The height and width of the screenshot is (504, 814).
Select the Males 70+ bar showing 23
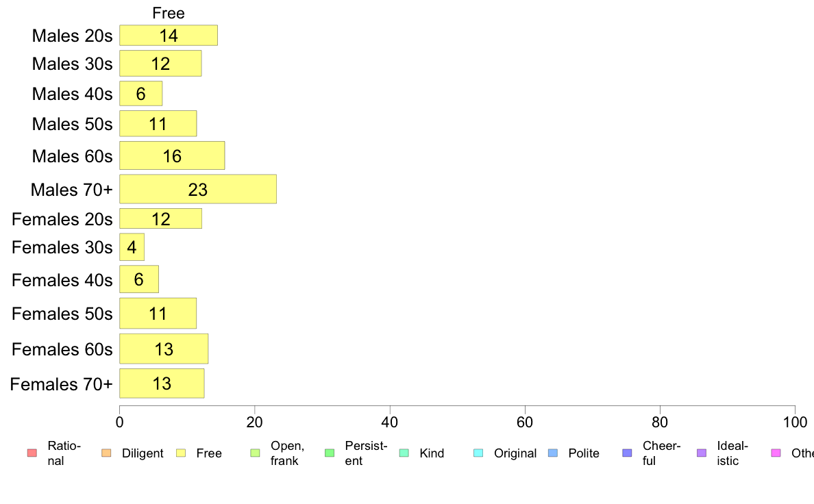coord(198,189)
